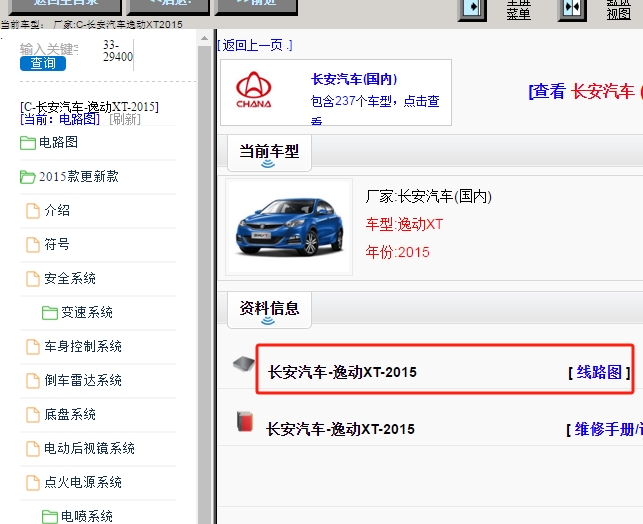643x524 pixels.
Task: Click the [当前：电路图] link
Action: (60, 119)
